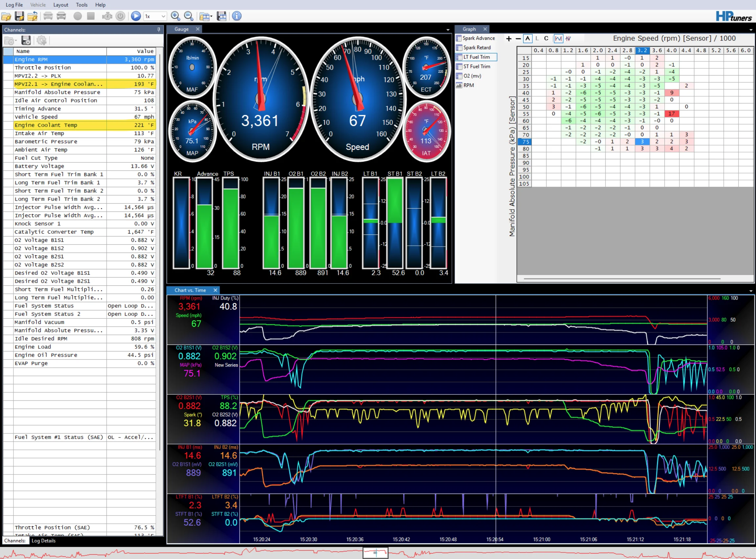The height and width of the screenshot is (559, 756).
Task: Open the Chart panel dropdown arrow
Action: (751, 291)
